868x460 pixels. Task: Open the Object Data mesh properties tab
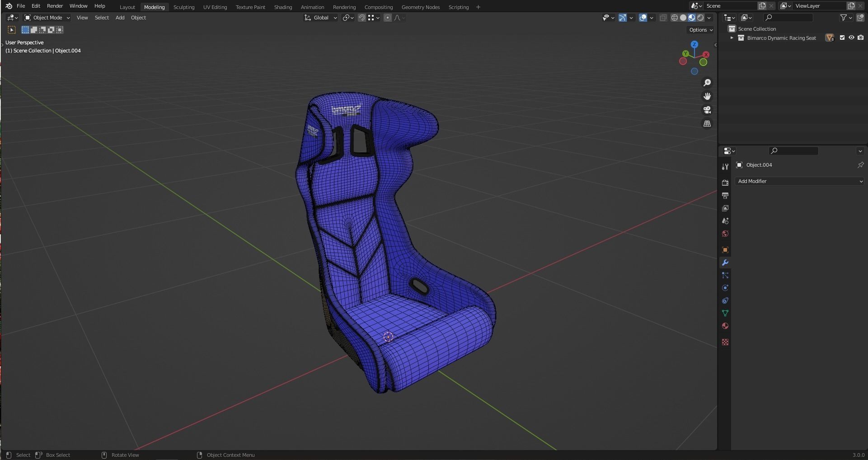(725, 313)
